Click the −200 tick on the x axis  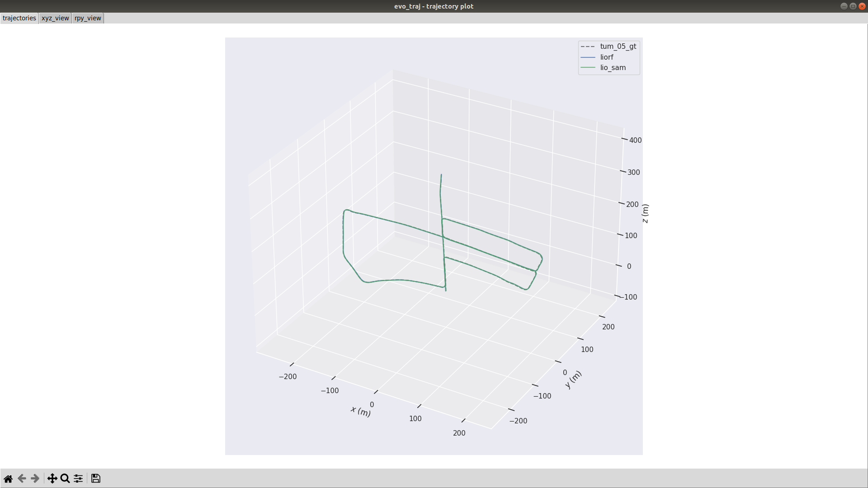[x=288, y=376]
